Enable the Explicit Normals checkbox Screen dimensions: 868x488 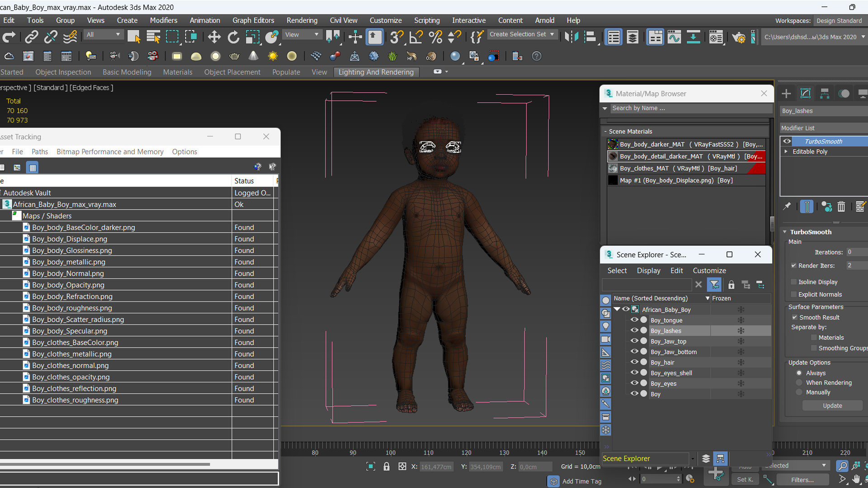pyautogui.click(x=793, y=295)
